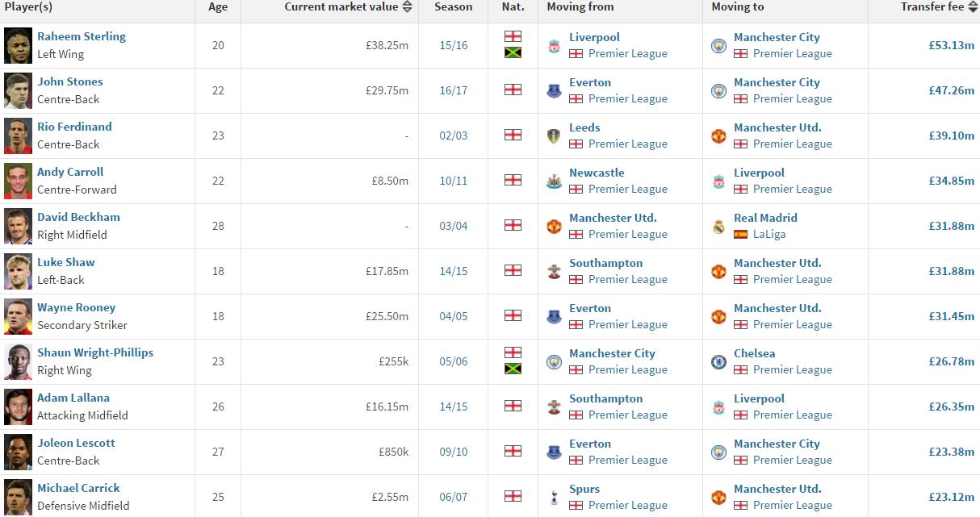The image size is (980, 517).
Task: Open the LaLiga league link
Action: pyautogui.click(x=769, y=234)
